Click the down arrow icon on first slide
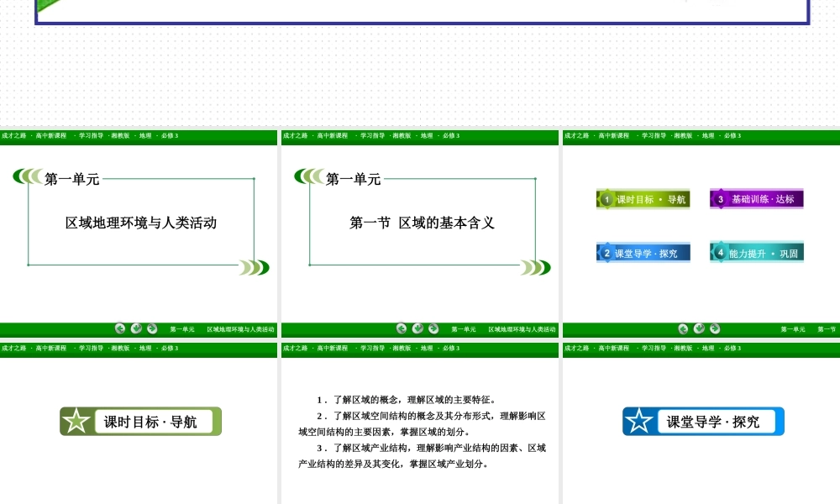Image resolution: width=840 pixels, height=504 pixels. click(x=136, y=328)
